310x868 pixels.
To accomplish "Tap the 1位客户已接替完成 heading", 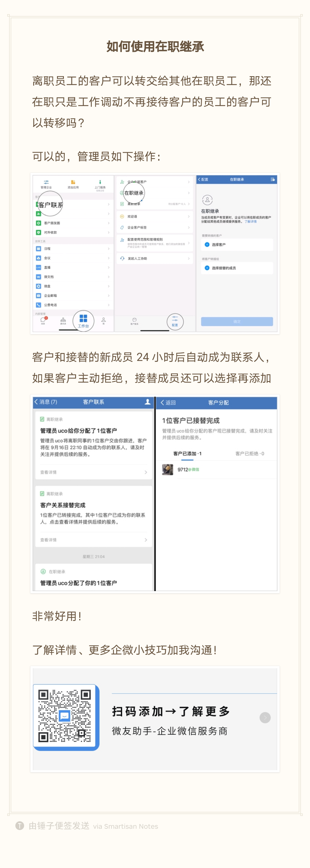I will [191, 421].
